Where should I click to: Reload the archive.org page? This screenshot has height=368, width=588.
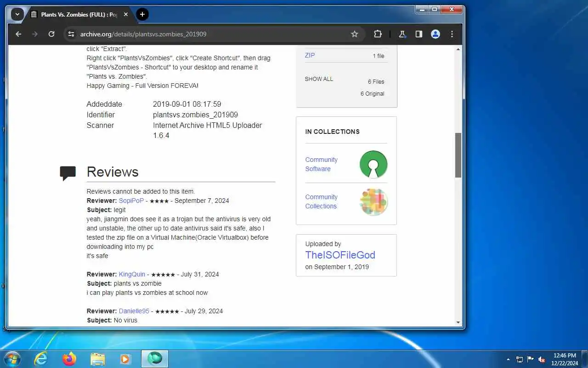51,34
